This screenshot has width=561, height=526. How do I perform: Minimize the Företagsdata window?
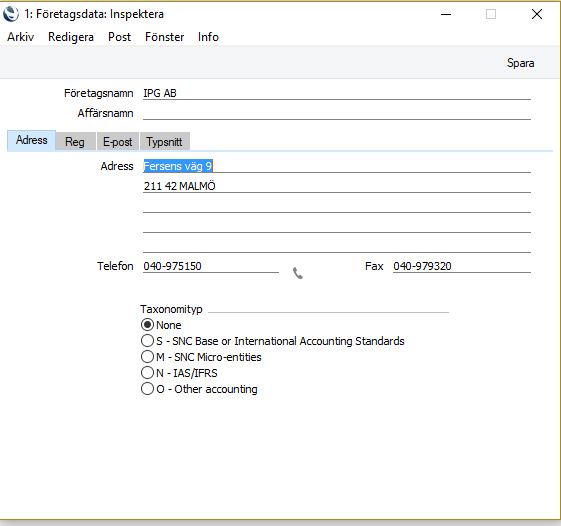[446, 14]
